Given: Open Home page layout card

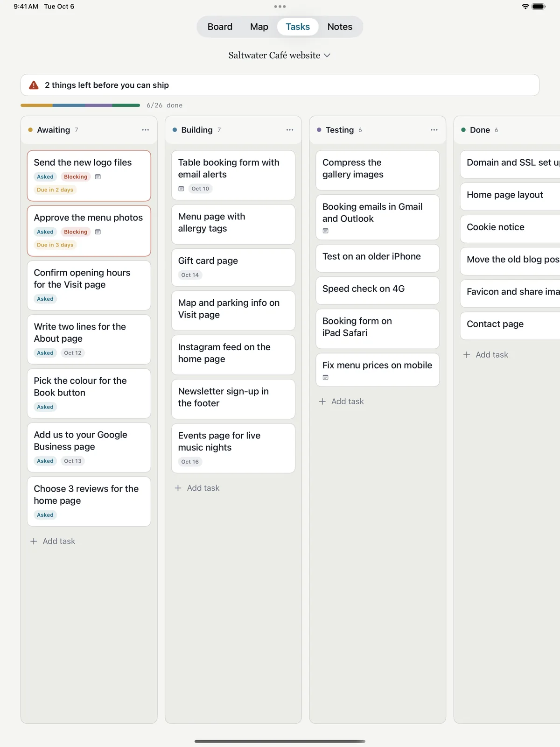Looking at the screenshot, I should [510, 197].
